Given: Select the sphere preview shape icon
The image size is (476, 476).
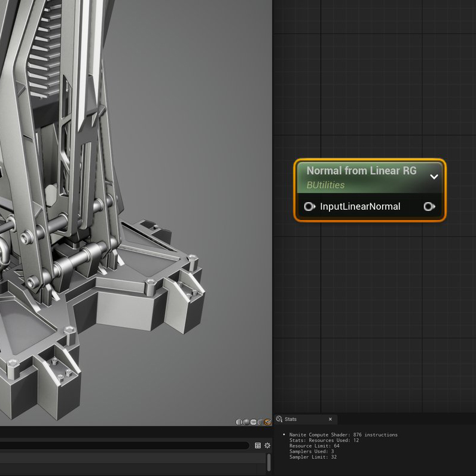Looking at the screenshot, I should point(246,422).
